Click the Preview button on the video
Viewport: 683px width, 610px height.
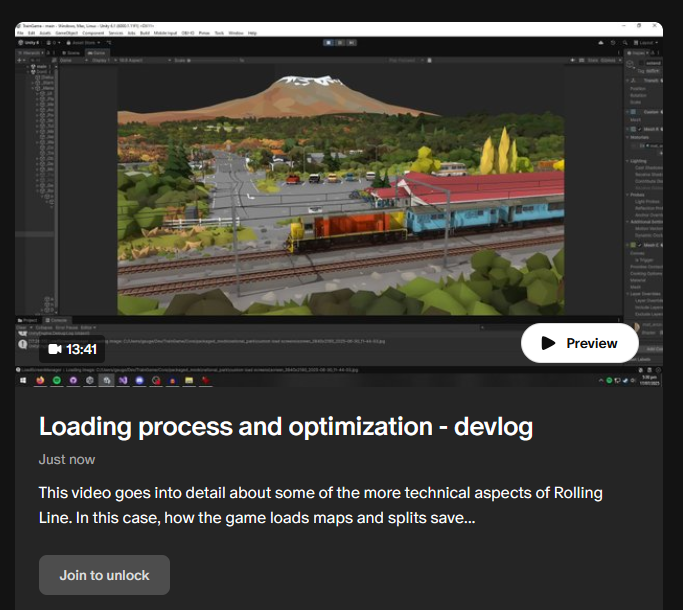[x=579, y=343]
